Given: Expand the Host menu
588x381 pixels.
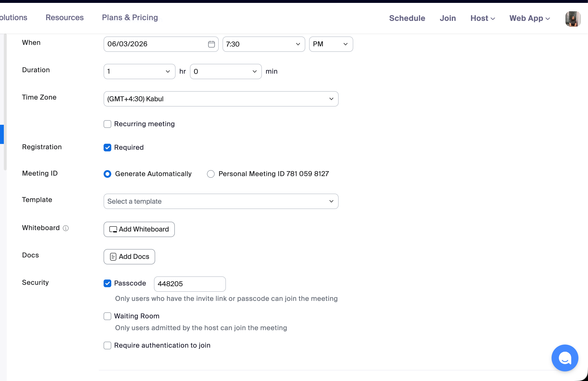Looking at the screenshot, I should click(x=482, y=18).
